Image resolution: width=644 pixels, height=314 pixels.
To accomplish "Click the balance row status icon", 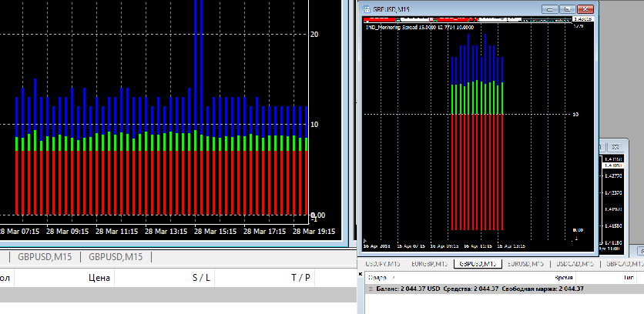I will pos(370,289).
